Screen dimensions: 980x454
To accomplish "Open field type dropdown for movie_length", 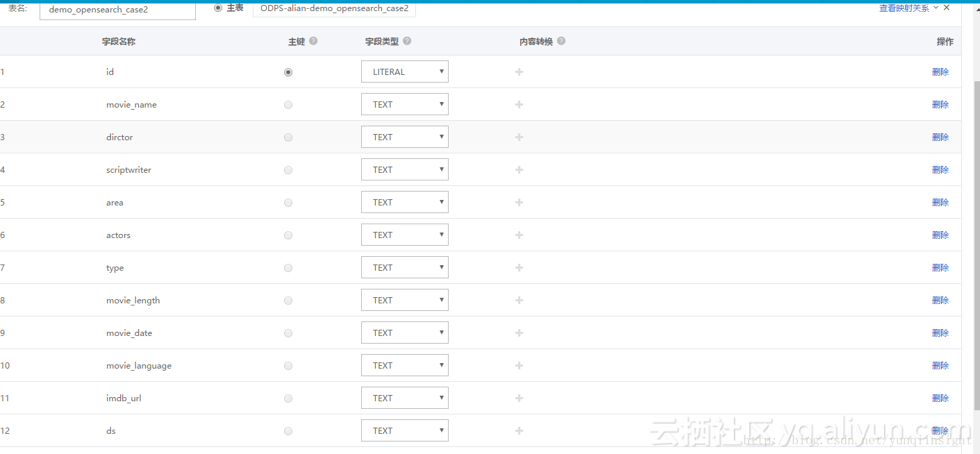I will coord(405,300).
